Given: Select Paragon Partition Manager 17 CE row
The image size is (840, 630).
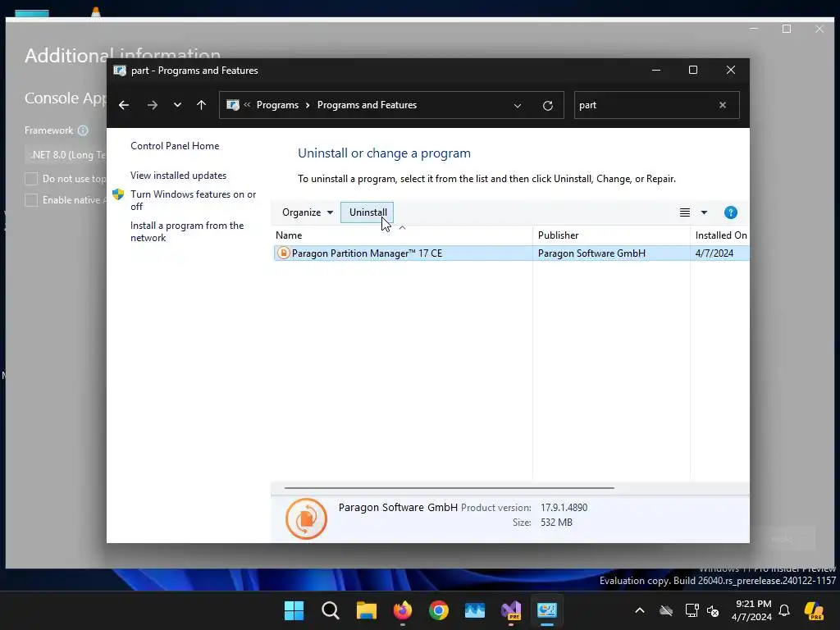Looking at the screenshot, I should 512,253.
